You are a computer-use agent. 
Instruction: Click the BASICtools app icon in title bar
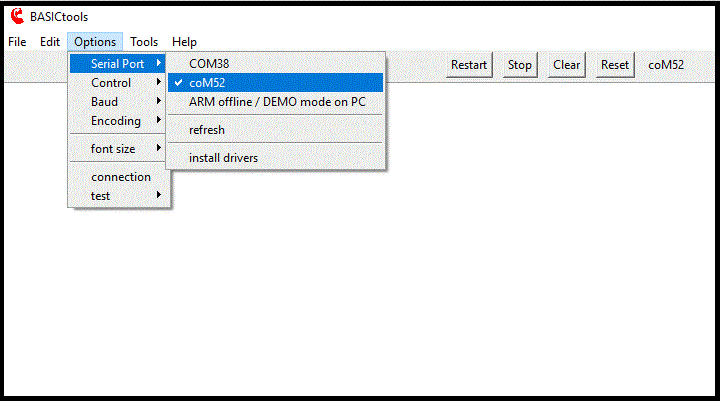[x=16, y=16]
